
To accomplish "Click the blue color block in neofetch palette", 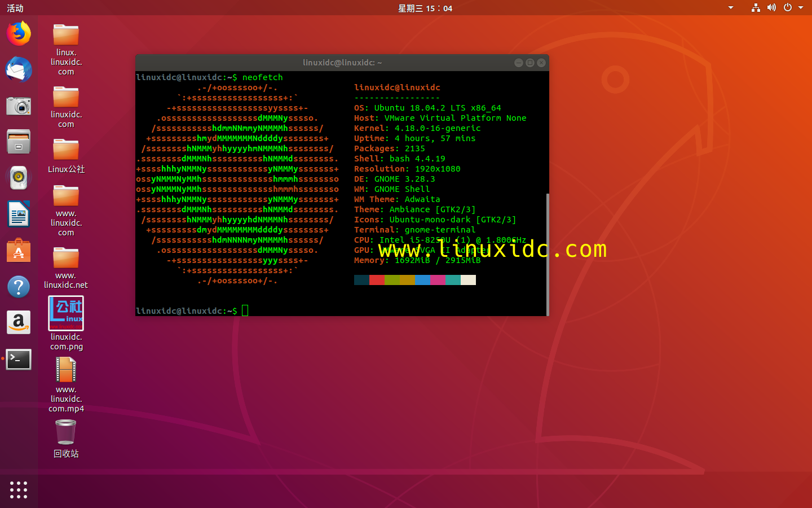I will coord(422,280).
